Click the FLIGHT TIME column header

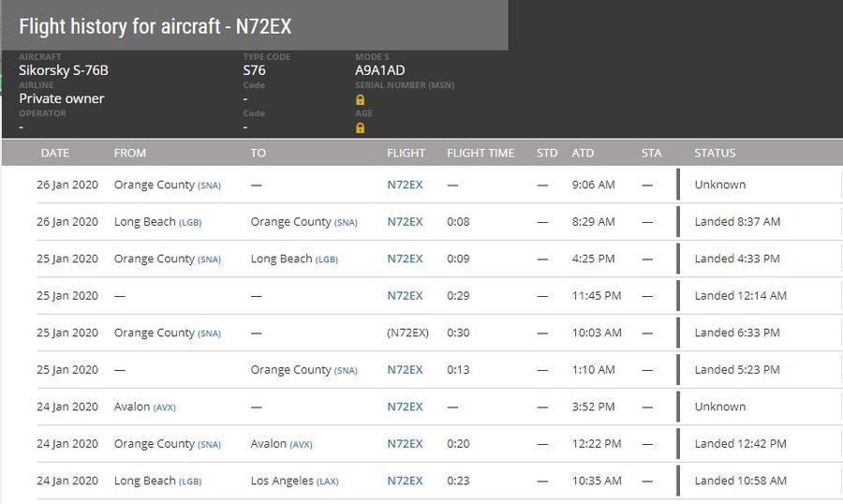[481, 153]
